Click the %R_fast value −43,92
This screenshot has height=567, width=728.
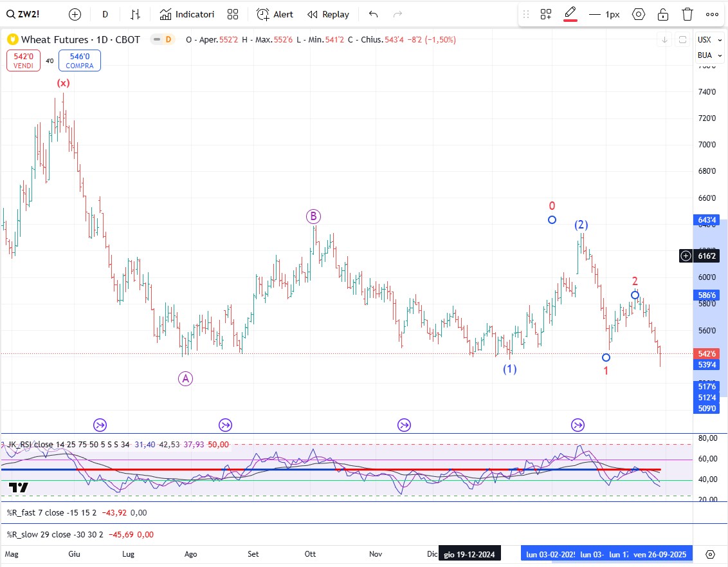coord(114,513)
